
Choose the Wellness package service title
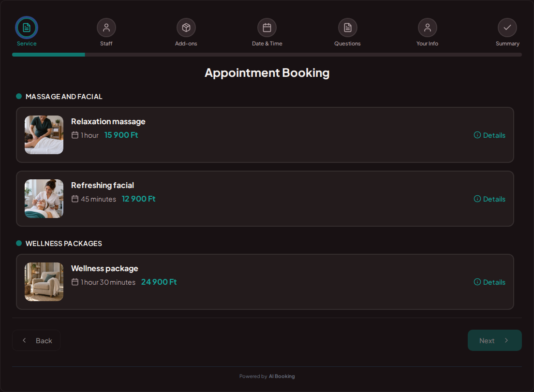tap(104, 268)
